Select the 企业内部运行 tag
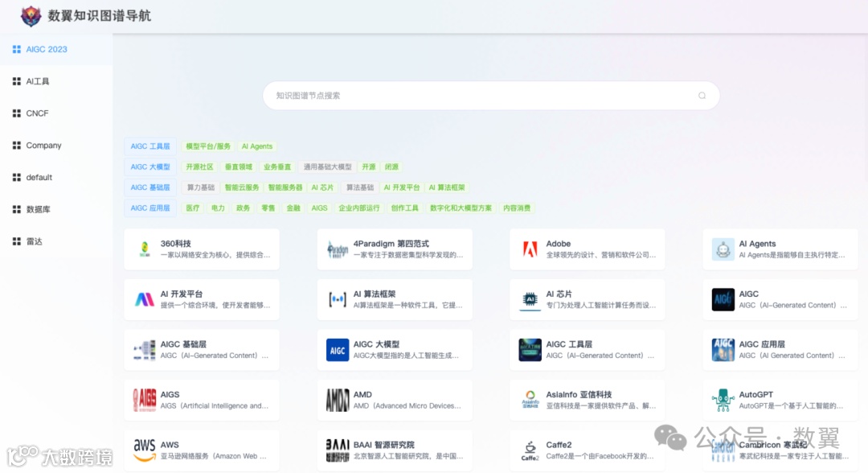Screen dimensions: 868x473 click(x=359, y=208)
